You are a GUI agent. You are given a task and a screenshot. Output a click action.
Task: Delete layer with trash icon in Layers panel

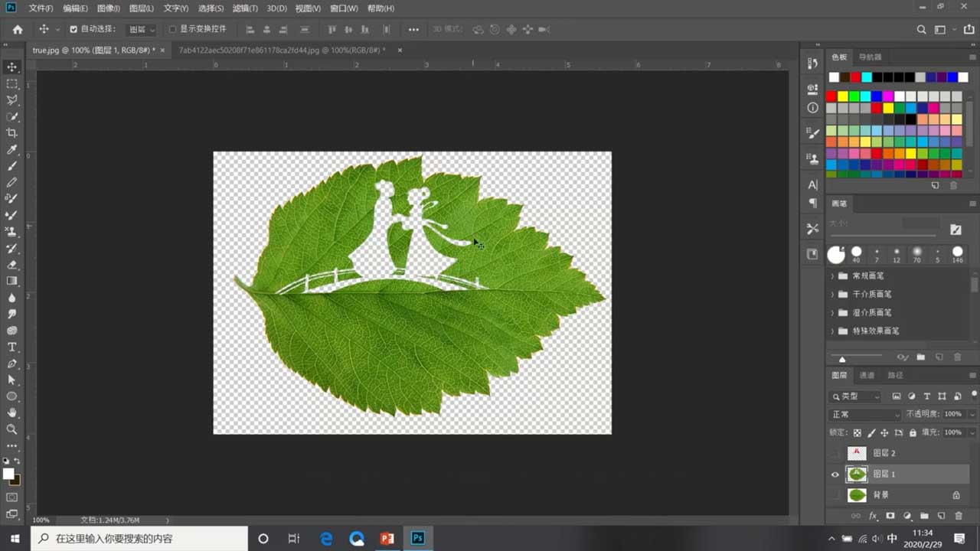(x=958, y=517)
